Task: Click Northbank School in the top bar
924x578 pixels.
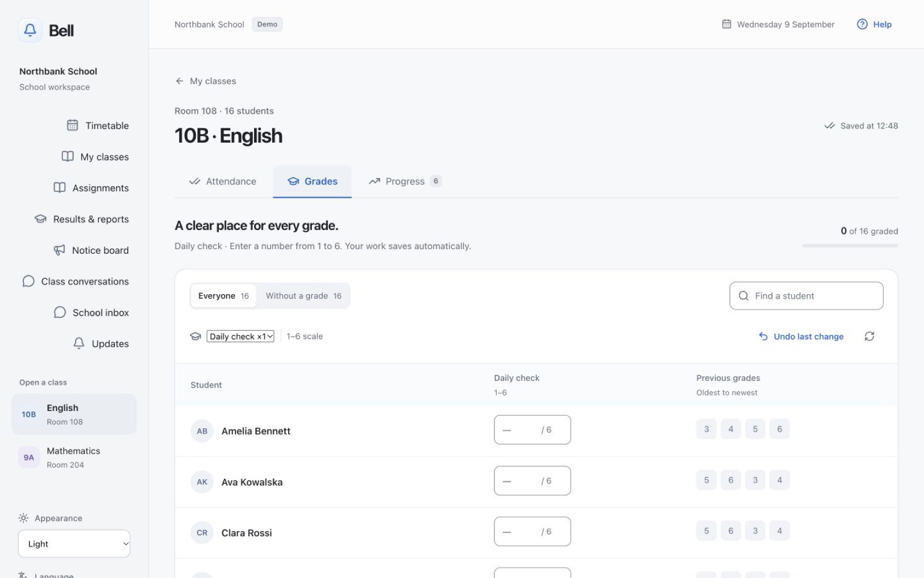Action: click(x=209, y=24)
